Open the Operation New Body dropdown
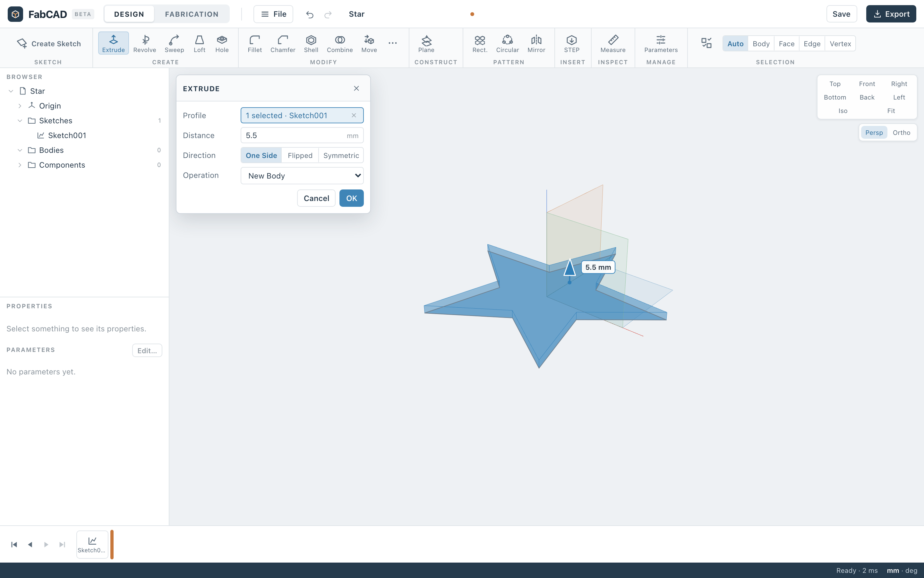924x578 pixels. click(302, 175)
